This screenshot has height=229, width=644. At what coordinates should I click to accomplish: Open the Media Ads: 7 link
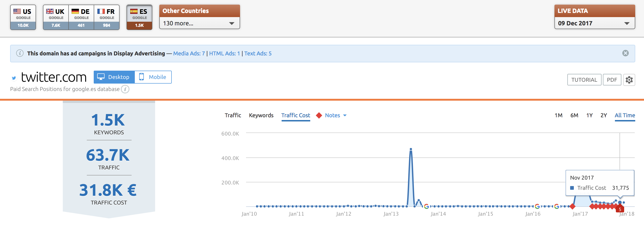point(189,54)
